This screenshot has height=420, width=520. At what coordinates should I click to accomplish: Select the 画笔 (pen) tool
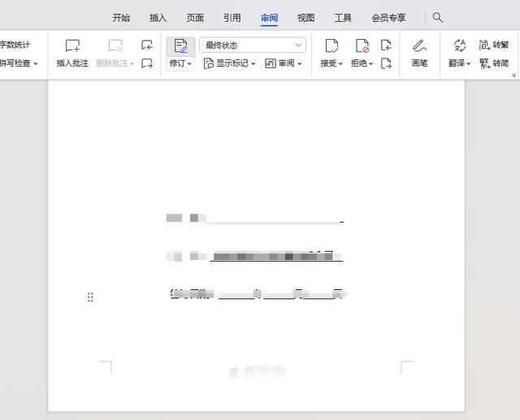coord(419,46)
